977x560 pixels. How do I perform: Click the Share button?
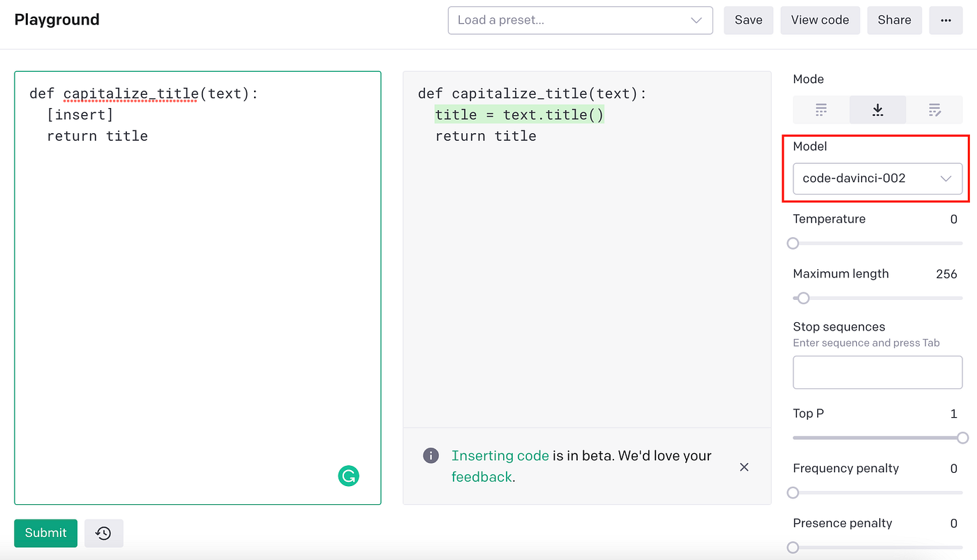click(x=895, y=20)
